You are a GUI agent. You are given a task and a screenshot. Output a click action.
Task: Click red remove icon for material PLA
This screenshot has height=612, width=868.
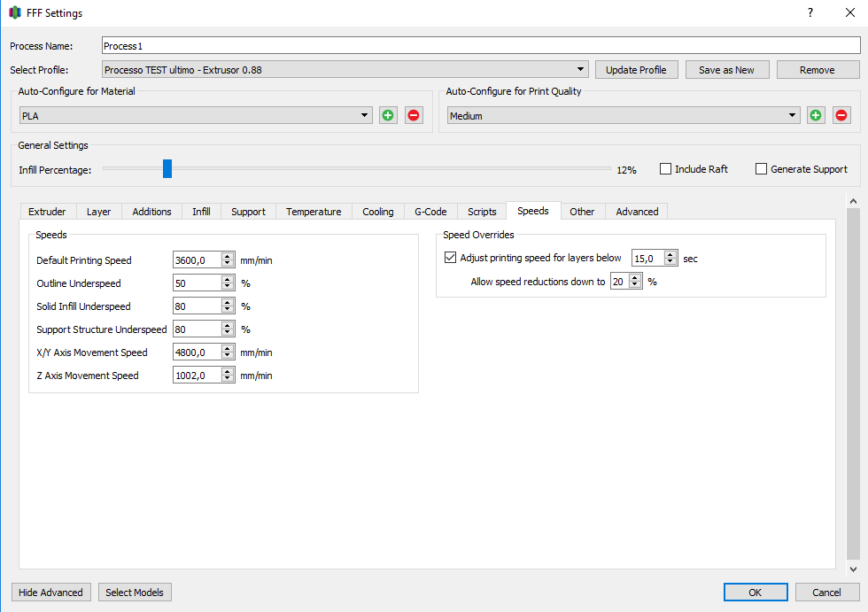coord(414,115)
